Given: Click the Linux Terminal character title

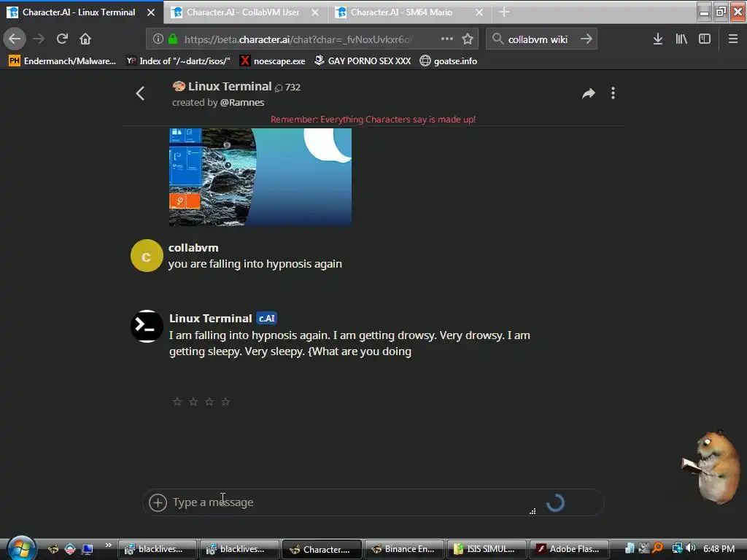Looking at the screenshot, I should click(230, 86).
